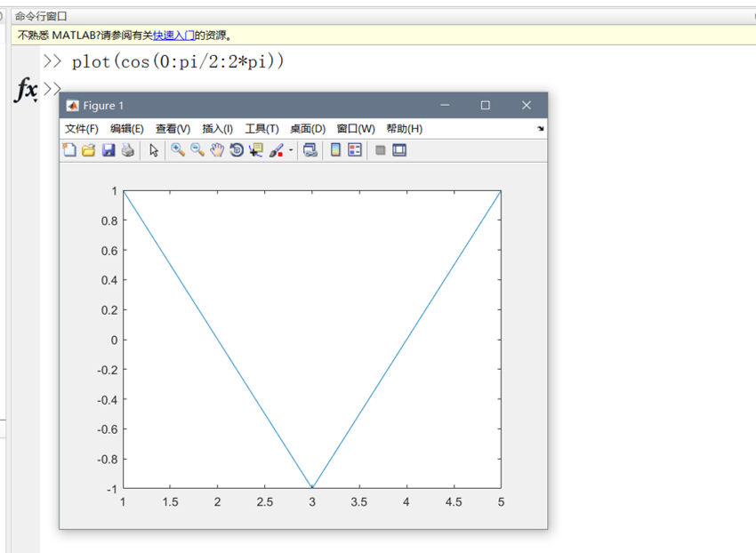
Task: Click the Hide Plot Tools icon
Action: [x=381, y=150]
